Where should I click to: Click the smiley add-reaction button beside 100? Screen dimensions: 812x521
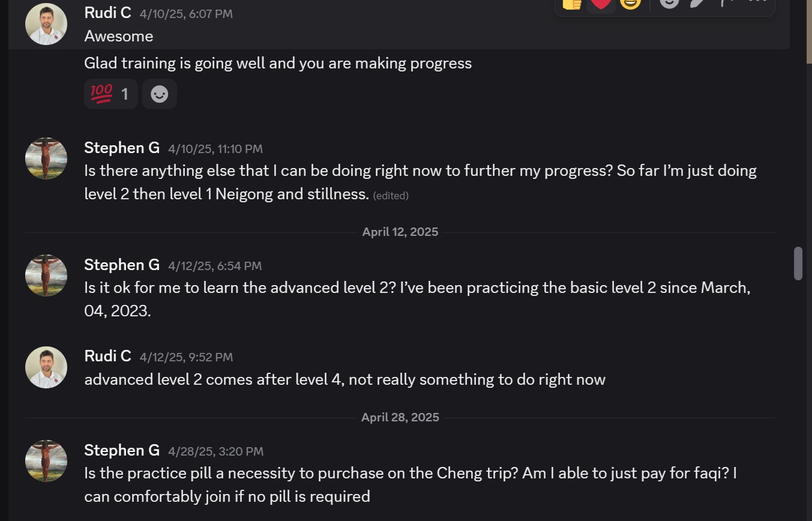click(x=159, y=94)
